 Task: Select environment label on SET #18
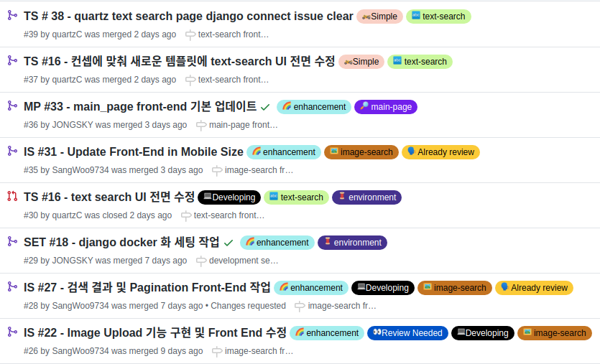click(352, 243)
